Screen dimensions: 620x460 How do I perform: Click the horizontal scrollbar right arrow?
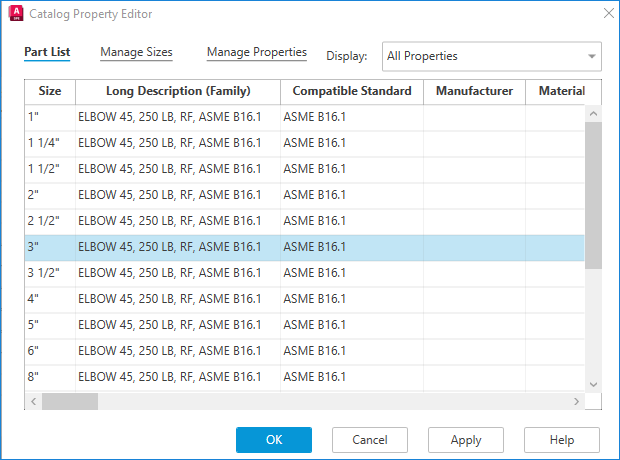click(576, 401)
